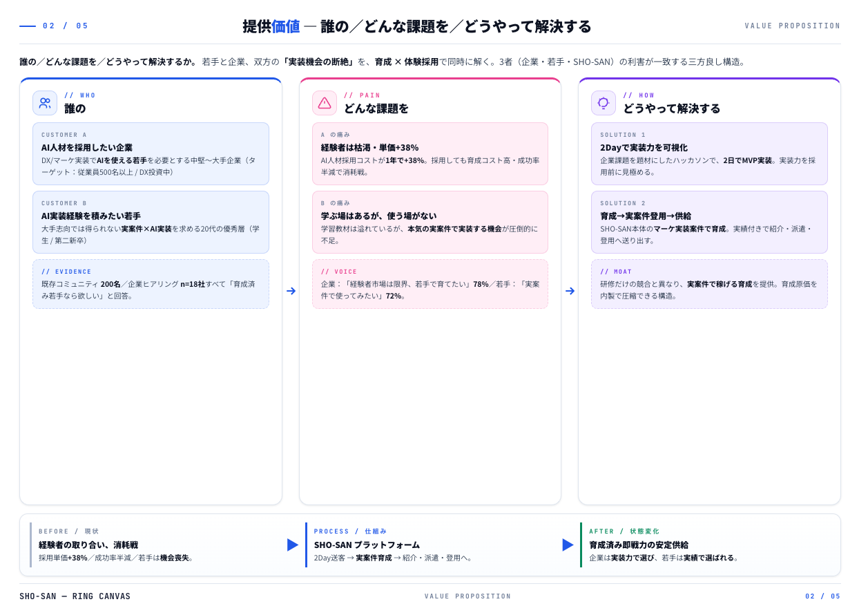Click the 'AFTER / 状態変化' label
Viewport: 868px width, 604px height.
624,531
